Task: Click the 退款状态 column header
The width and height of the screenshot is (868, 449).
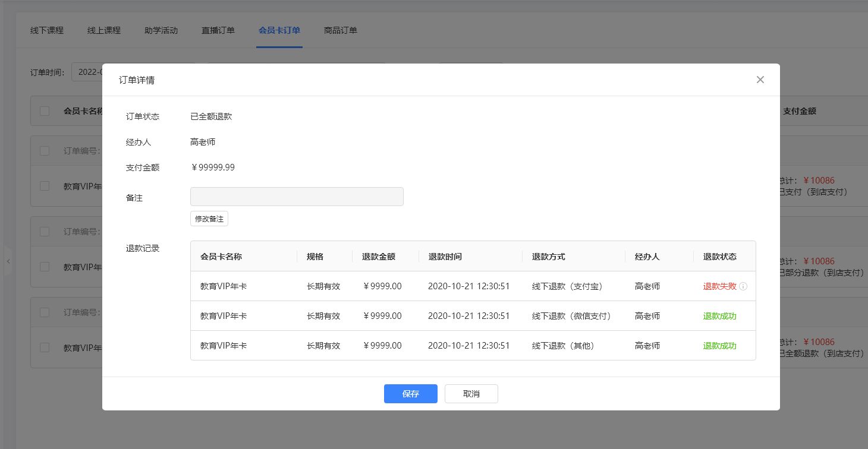Action: point(720,257)
